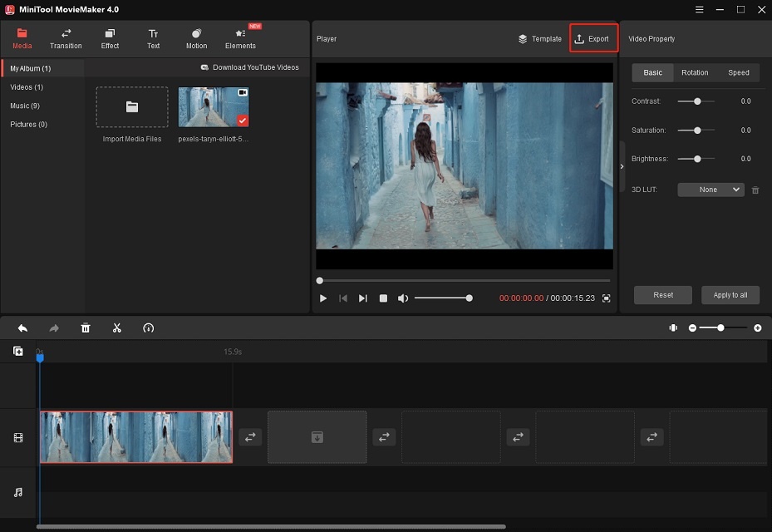The image size is (772, 532).
Task: Open the Elements library icon
Action: pos(240,39)
